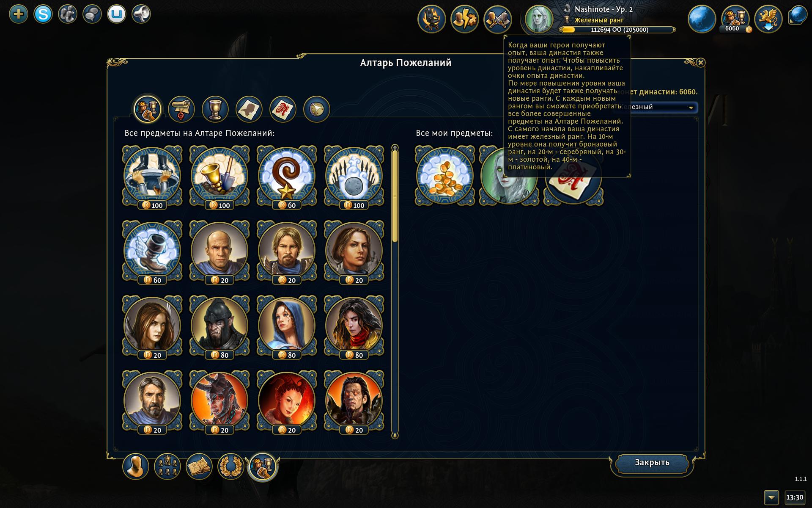This screenshot has height=508, width=812.
Task: Open the megaphone announcements icon
Action: (x=141, y=14)
